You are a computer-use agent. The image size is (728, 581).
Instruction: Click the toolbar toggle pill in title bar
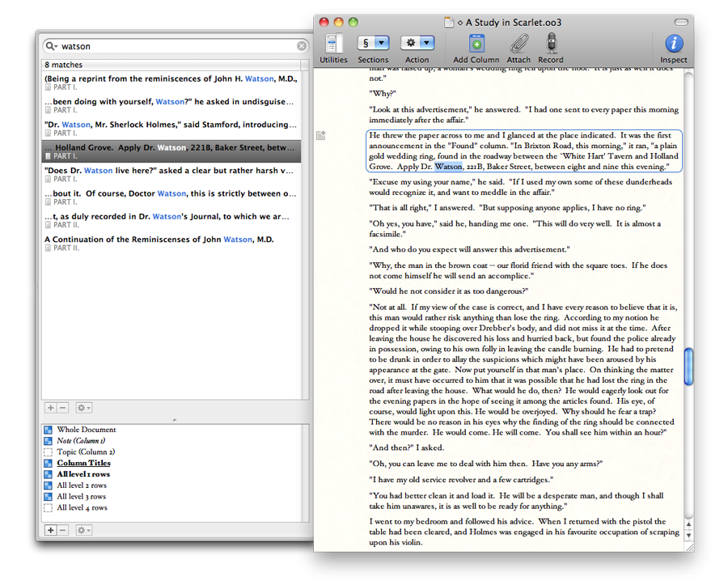[x=681, y=22]
